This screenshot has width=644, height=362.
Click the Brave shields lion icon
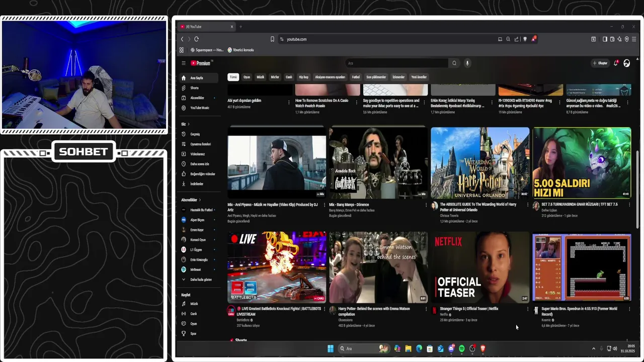(x=525, y=39)
